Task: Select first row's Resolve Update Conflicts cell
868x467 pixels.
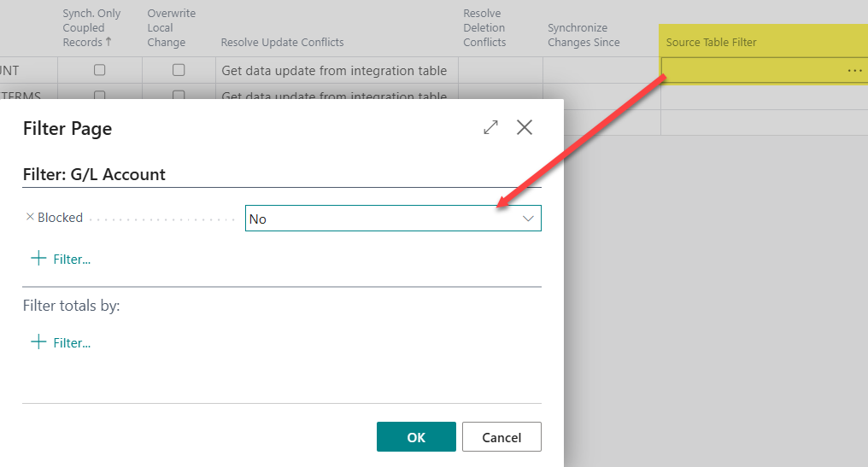Action: (x=334, y=71)
